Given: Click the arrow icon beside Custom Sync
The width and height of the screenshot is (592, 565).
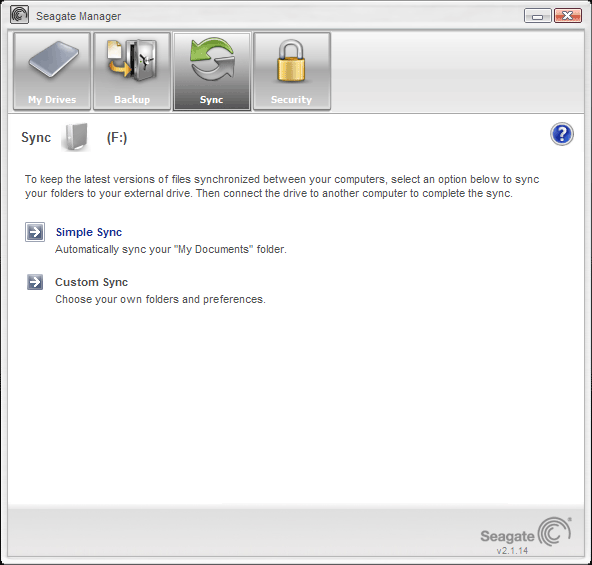Looking at the screenshot, I should (35, 282).
